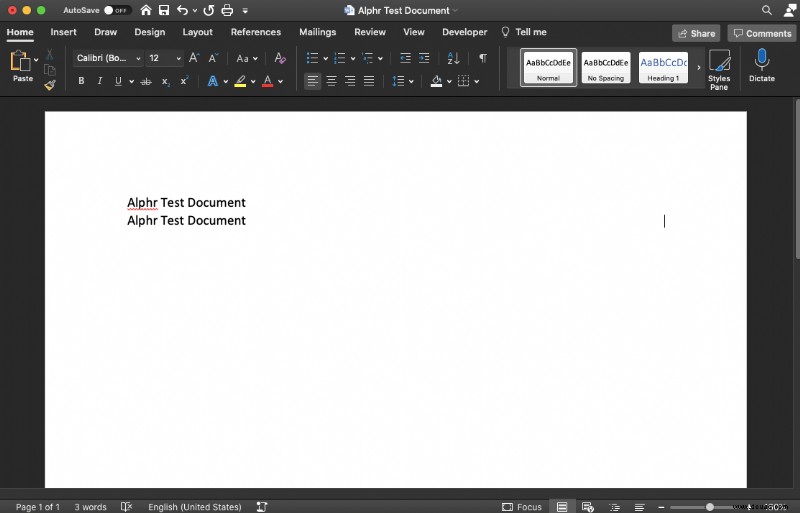
Task: Toggle the show paragraph marks icon
Action: [x=483, y=58]
